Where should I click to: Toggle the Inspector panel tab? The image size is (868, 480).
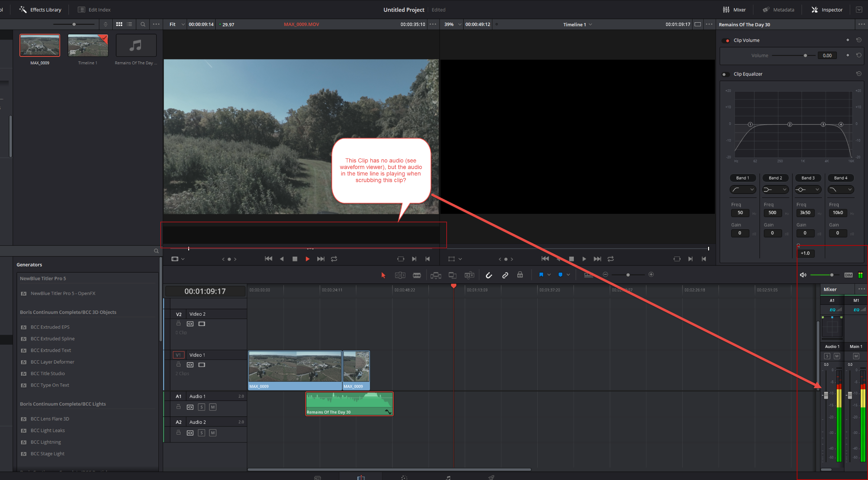coord(827,10)
